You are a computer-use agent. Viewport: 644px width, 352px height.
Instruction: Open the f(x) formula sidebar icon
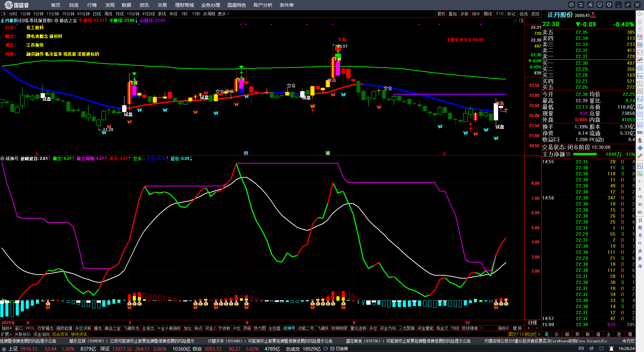point(640,107)
